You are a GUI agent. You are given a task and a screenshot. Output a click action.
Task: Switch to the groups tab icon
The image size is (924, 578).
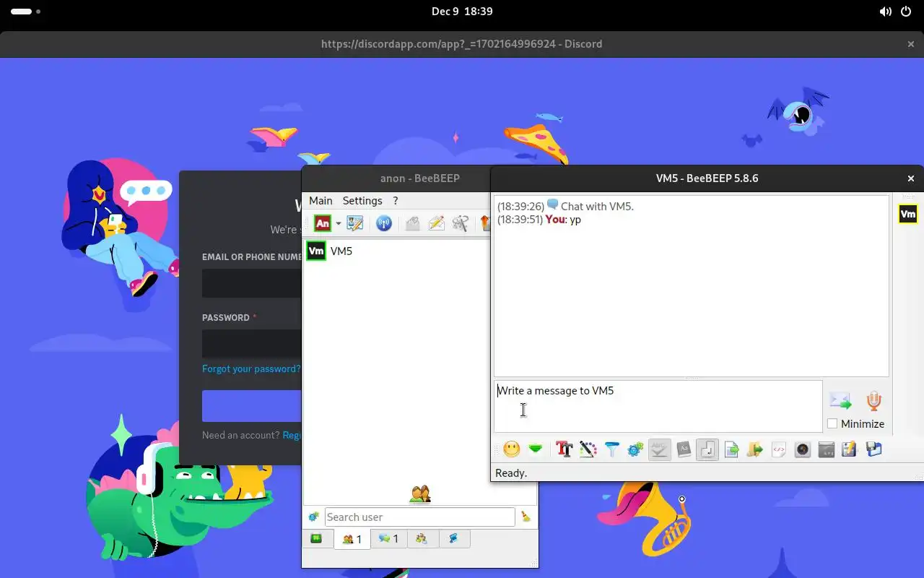(422, 539)
